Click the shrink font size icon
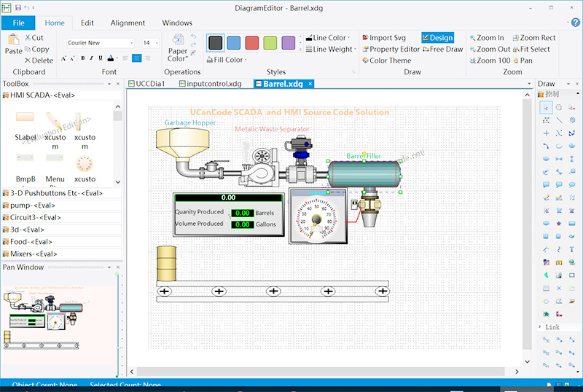The width and height of the screenshot is (583, 392). point(72,58)
